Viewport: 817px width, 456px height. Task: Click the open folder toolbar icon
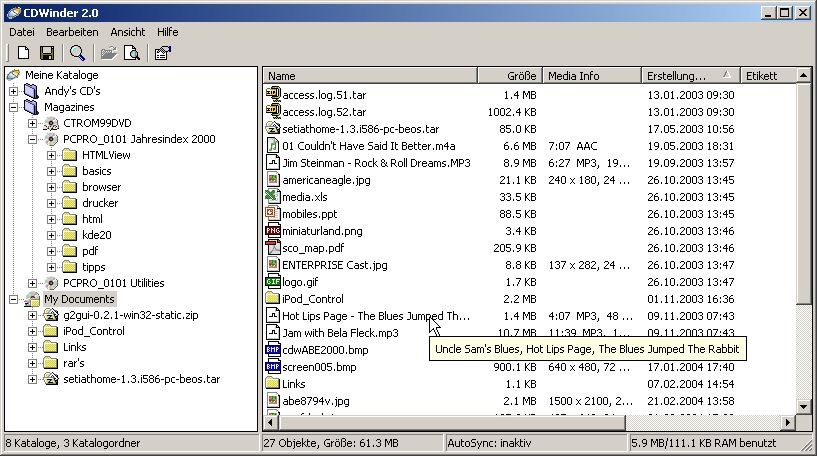108,53
